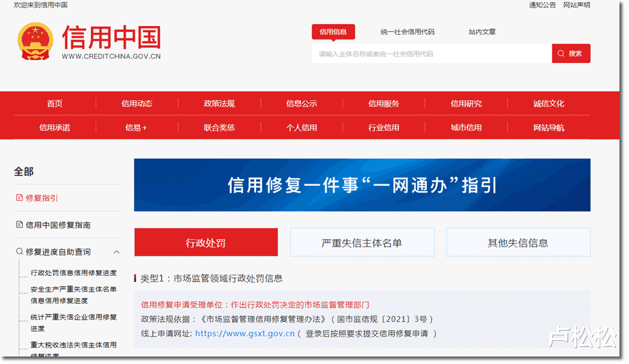Screen dimensions: 629x364
Task: Go to 首页 in navigation
Action: coord(55,104)
